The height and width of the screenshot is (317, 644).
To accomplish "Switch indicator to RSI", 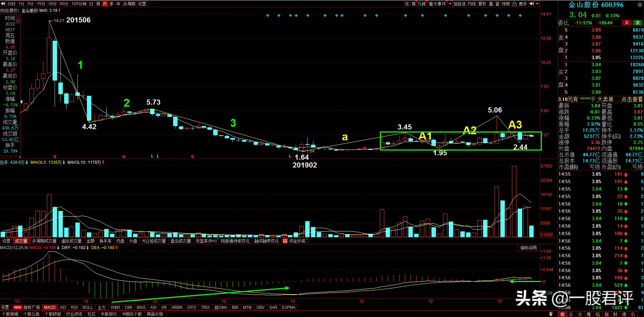I will click(74, 307).
